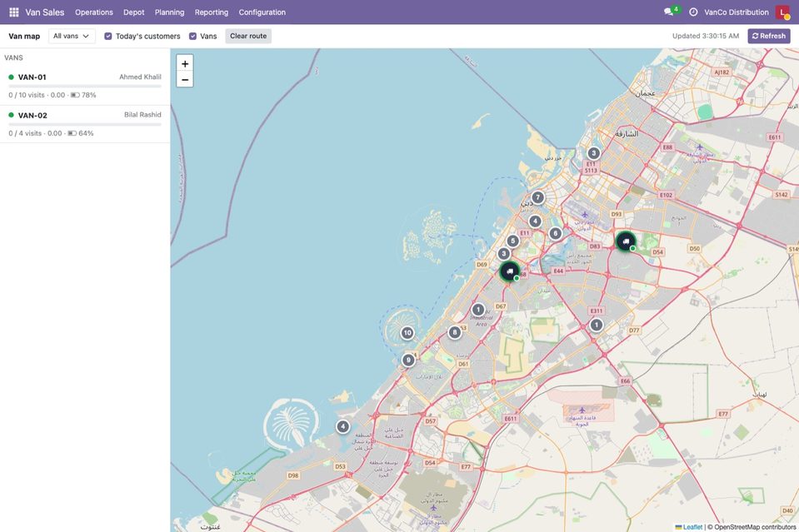Click marker 1 below the E311 label
Image resolution: width=799 pixels, height=532 pixels.
597,325
